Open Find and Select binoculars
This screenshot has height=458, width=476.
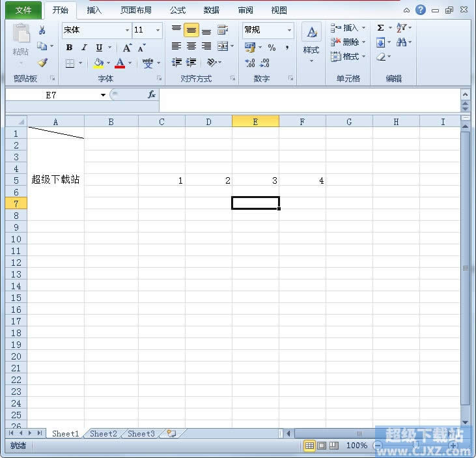[x=401, y=42]
